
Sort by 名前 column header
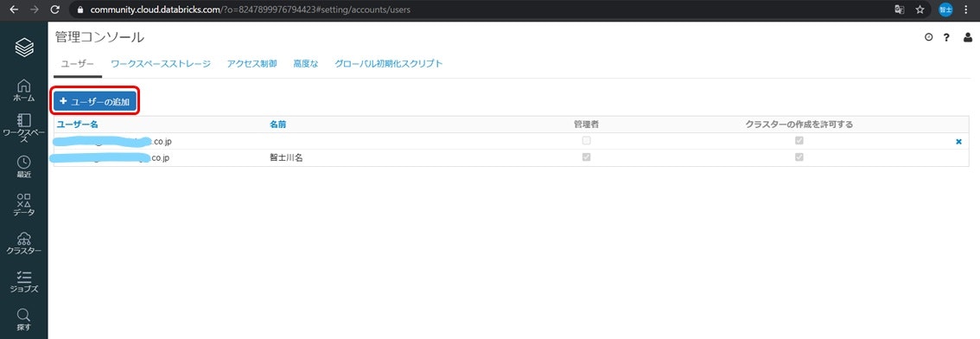coord(278,125)
